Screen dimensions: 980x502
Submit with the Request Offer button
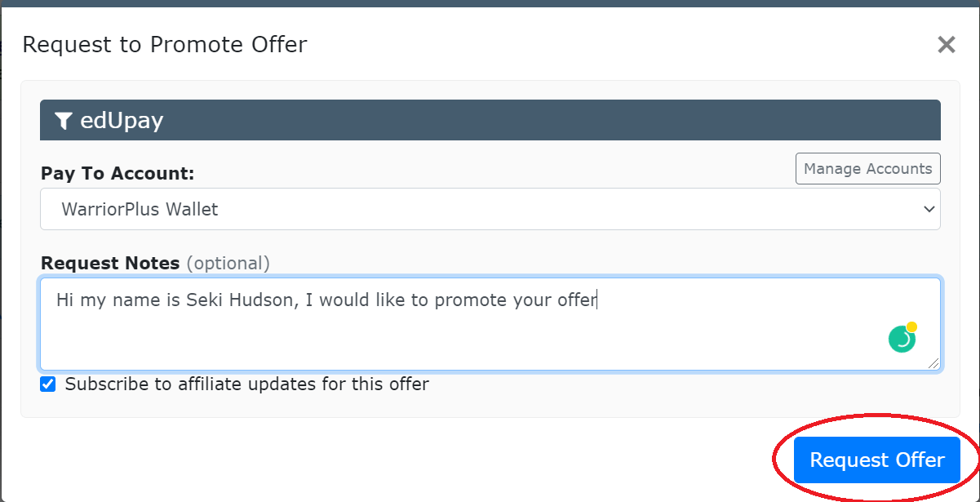(x=877, y=460)
